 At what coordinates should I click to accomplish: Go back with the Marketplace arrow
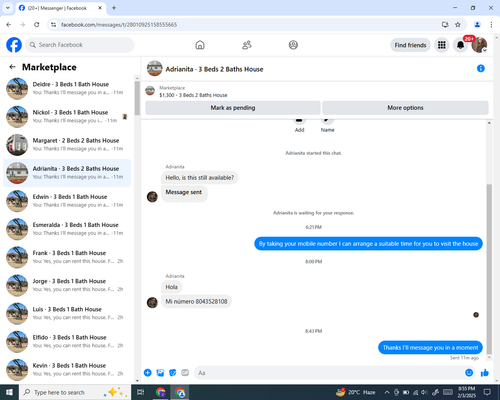click(13, 67)
